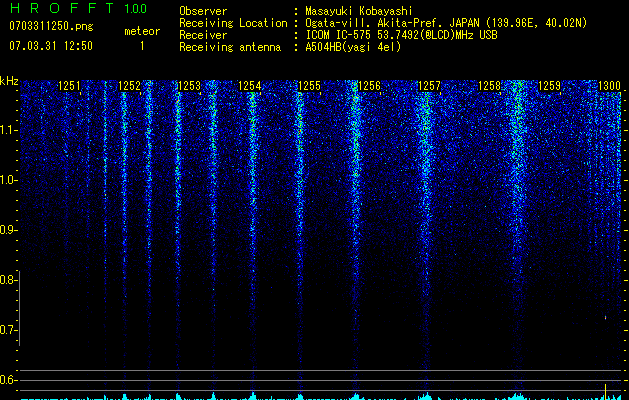This screenshot has height=400, width=629.
Task: Click the 0.7 kHz axis tick label
Action: coord(7,330)
